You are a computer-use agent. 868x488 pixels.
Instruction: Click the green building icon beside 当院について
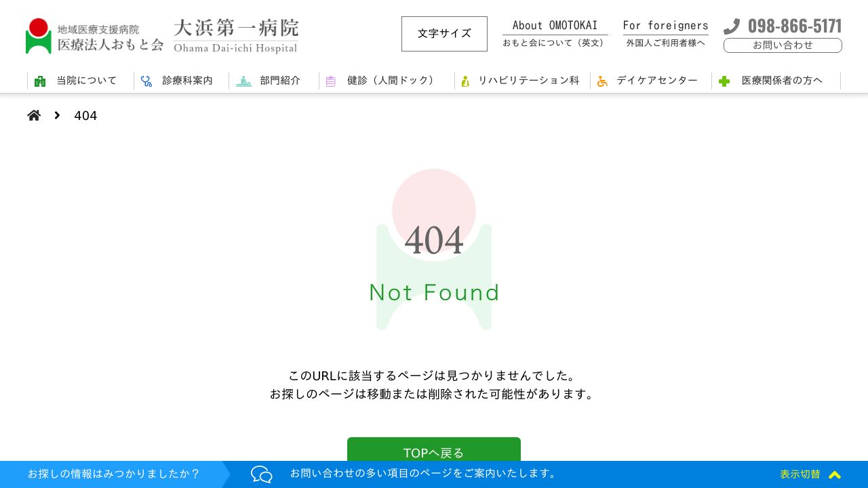tap(40, 81)
